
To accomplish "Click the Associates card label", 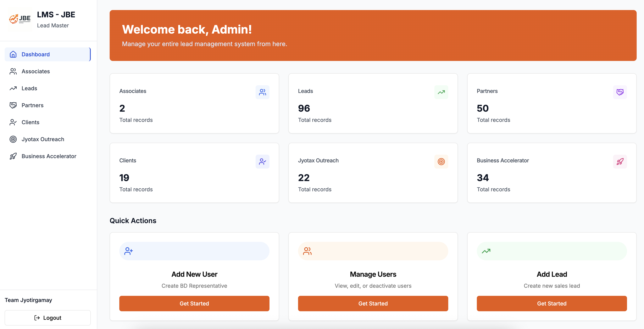I will pyautogui.click(x=133, y=91).
